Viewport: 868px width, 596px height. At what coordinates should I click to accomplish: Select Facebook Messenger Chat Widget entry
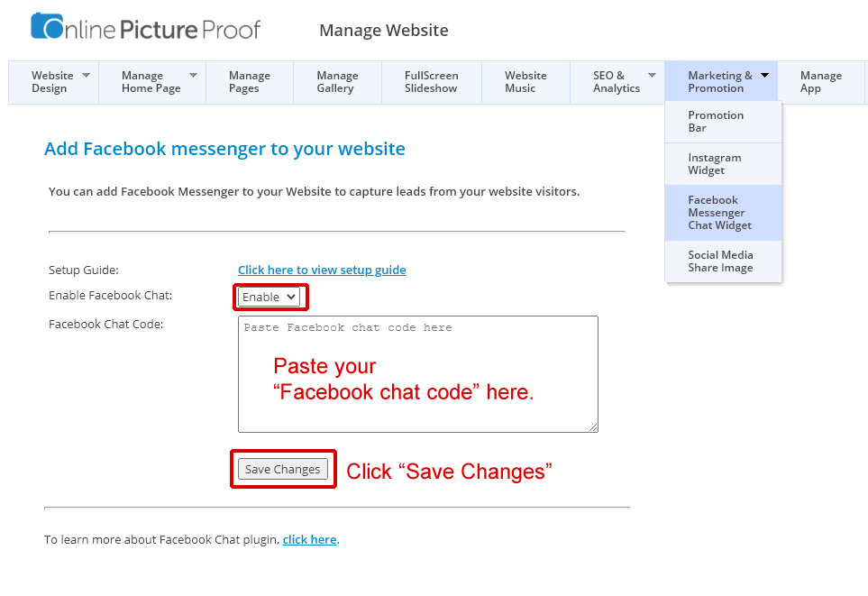click(723, 213)
